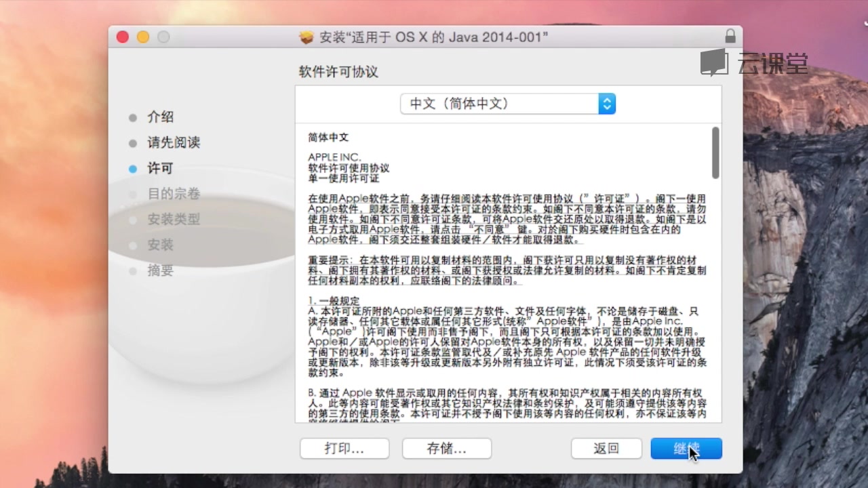The height and width of the screenshot is (488, 868).
Task: Open the 中文（简体中文）language dropdown
Action: [508, 104]
